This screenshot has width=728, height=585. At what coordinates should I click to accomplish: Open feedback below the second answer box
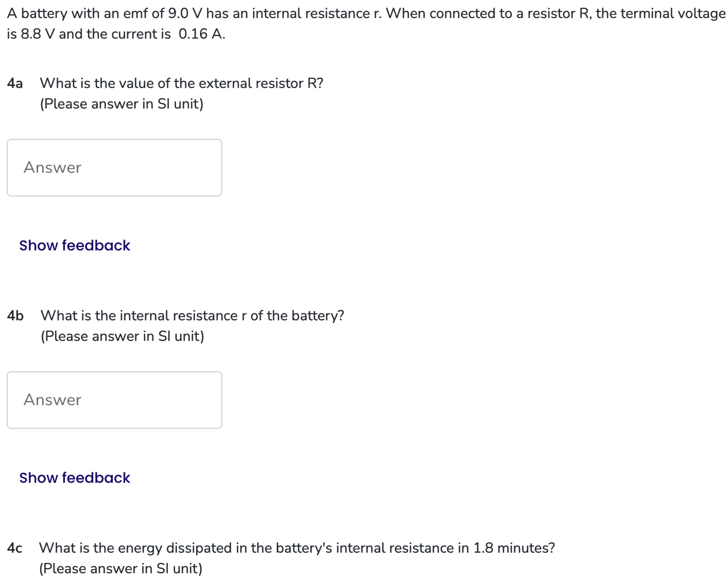point(75,478)
